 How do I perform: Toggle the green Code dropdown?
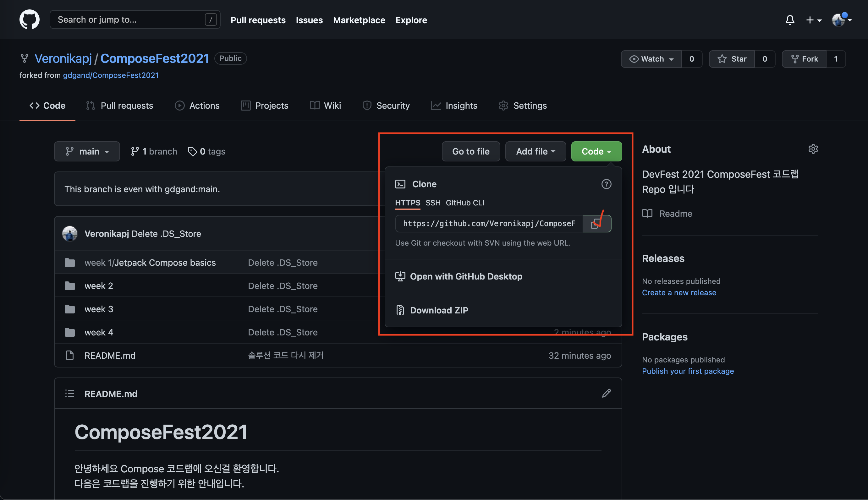(x=596, y=151)
